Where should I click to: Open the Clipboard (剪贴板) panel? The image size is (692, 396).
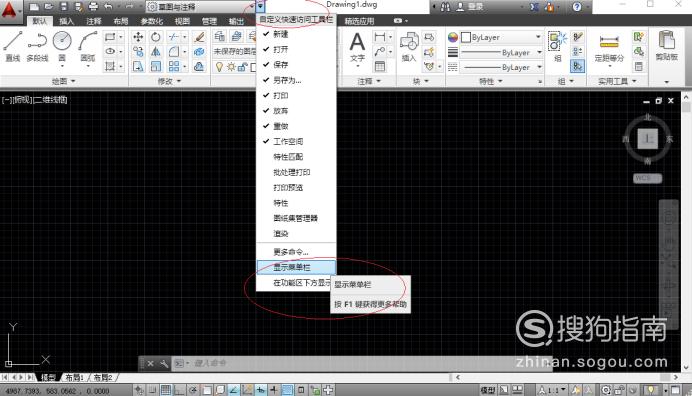pyautogui.click(x=666, y=46)
